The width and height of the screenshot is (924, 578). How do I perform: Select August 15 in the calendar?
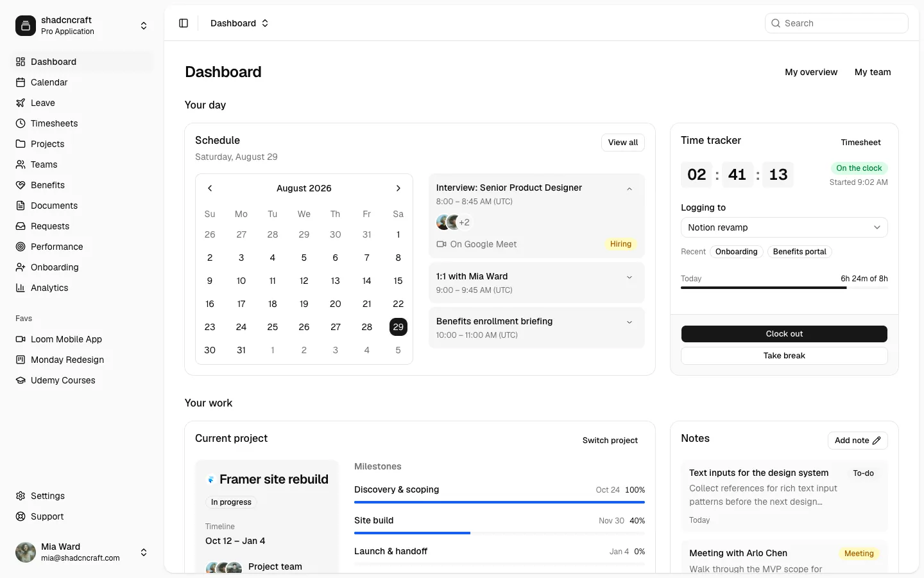coord(398,281)
